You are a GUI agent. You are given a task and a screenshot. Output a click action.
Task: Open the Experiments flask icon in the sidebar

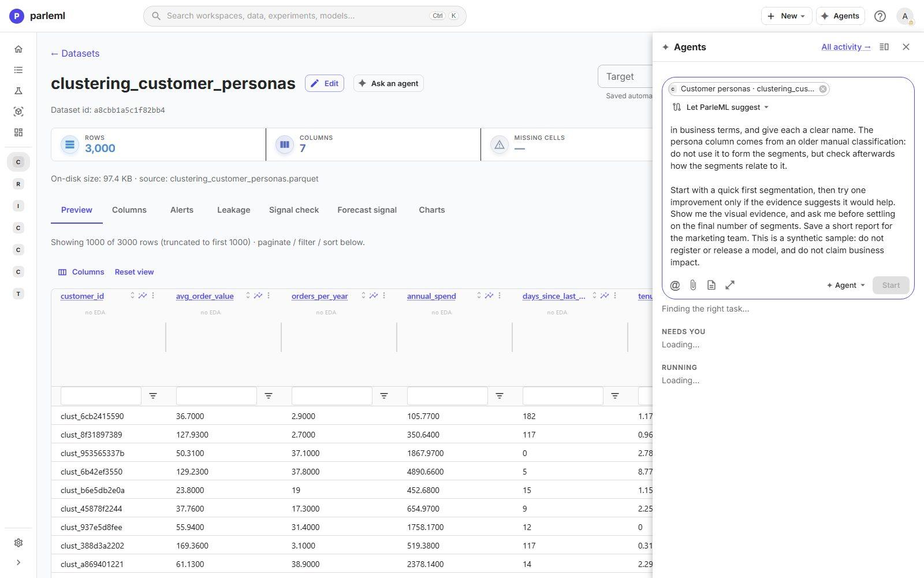pos(18,91)
